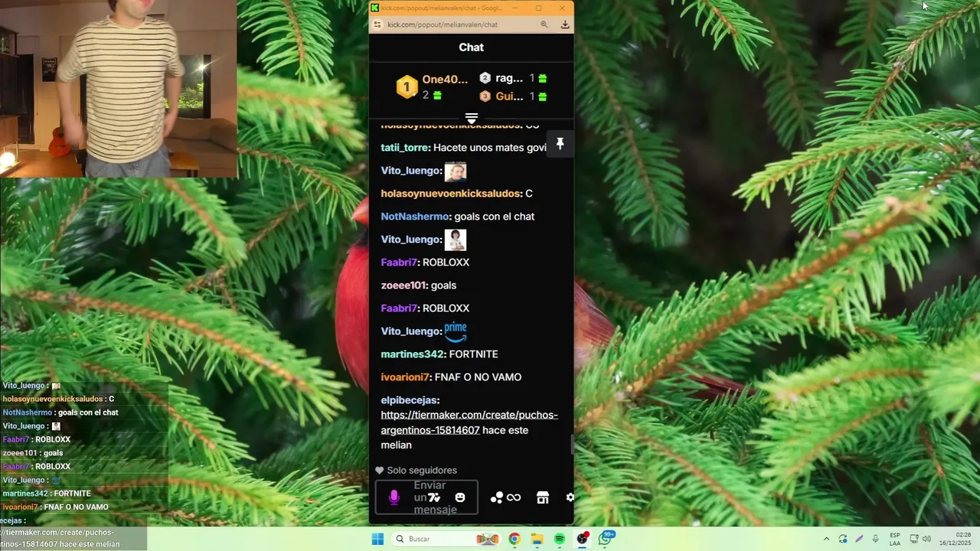Viewport: 980px width, 551px height.
Task: Open the ESP LAA language switcher
Action: click(895, 539)
